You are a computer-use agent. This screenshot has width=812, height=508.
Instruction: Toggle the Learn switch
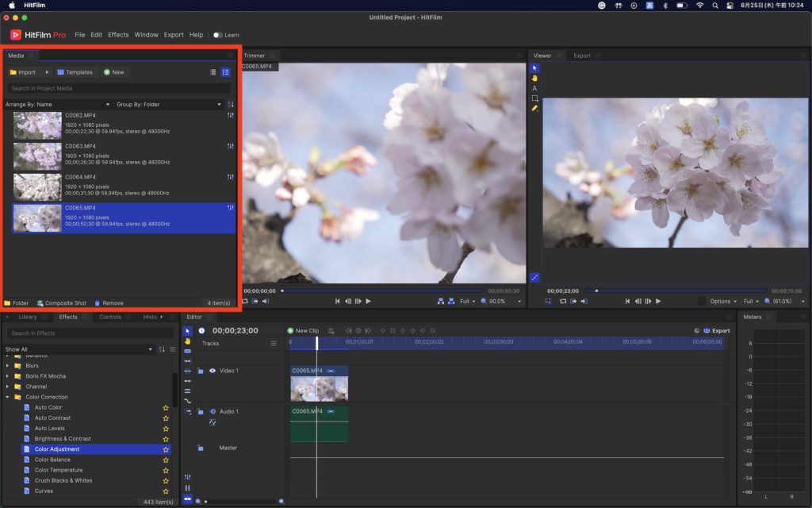pyautogui.click(x=217, y=35)
